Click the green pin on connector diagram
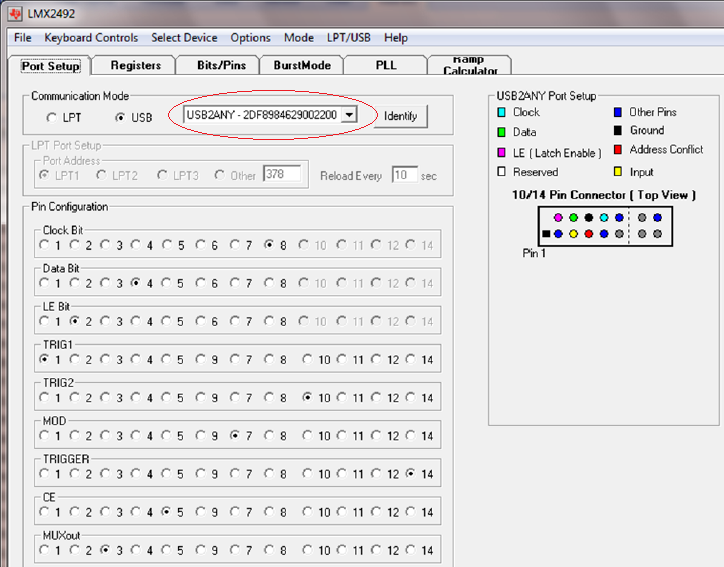724x567 pixels. pyautogui.click(x=573, y=217)
